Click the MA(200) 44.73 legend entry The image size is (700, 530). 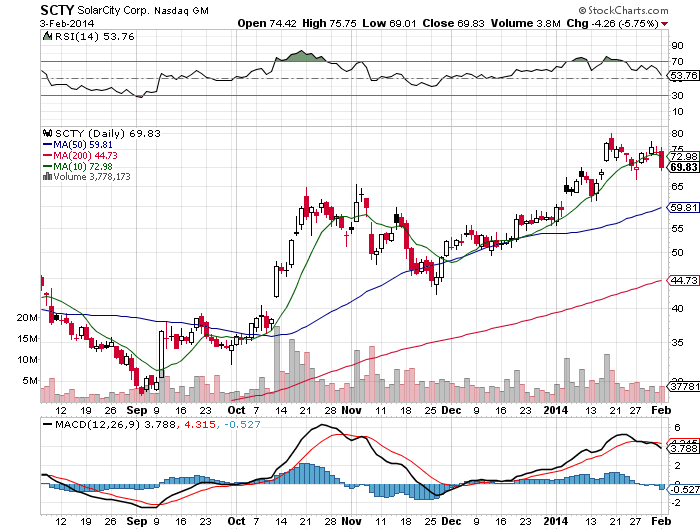coord(85,155)
